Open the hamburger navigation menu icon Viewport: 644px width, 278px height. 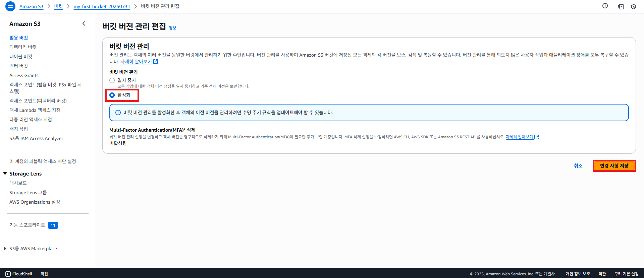(x=10, y=6)
